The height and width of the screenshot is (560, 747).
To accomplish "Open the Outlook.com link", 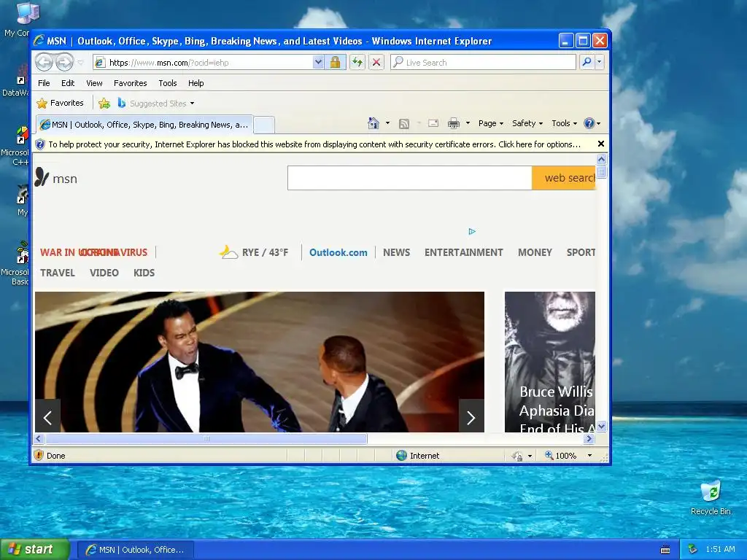I will pyautogui.click(x=338, y=252).
